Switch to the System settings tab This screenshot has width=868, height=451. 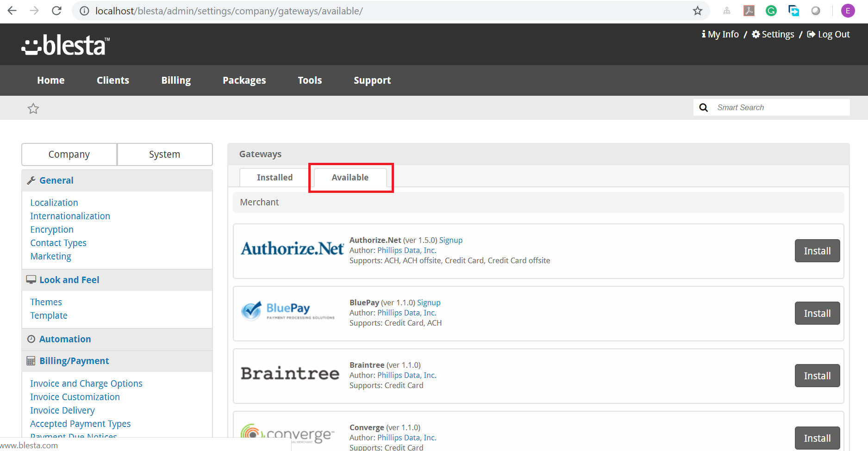164,154
